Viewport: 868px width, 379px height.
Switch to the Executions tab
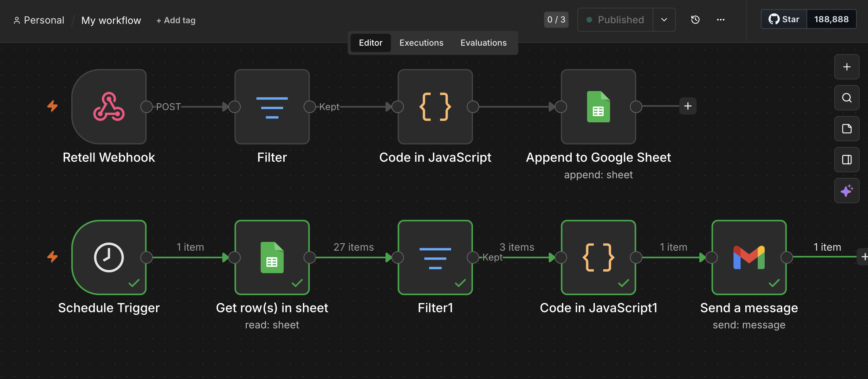[421, 43]
